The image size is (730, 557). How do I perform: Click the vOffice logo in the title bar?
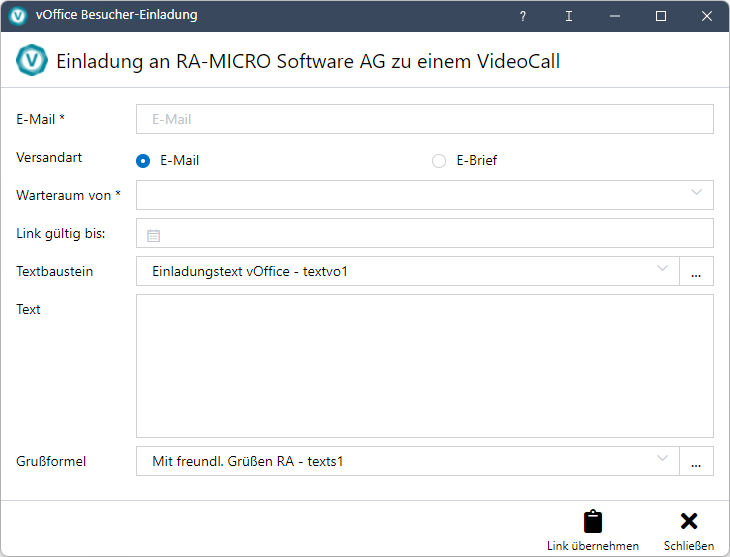(18, 16)
